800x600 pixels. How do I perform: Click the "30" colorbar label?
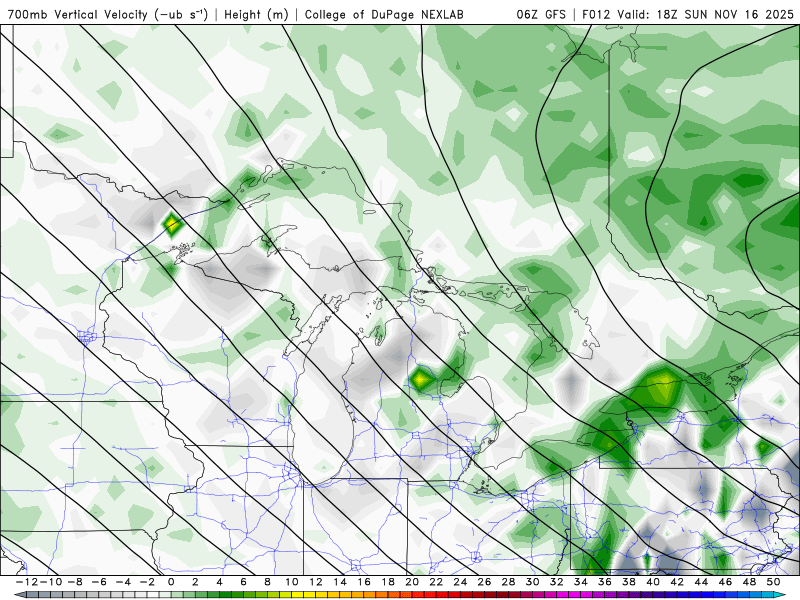click(533, 582)
